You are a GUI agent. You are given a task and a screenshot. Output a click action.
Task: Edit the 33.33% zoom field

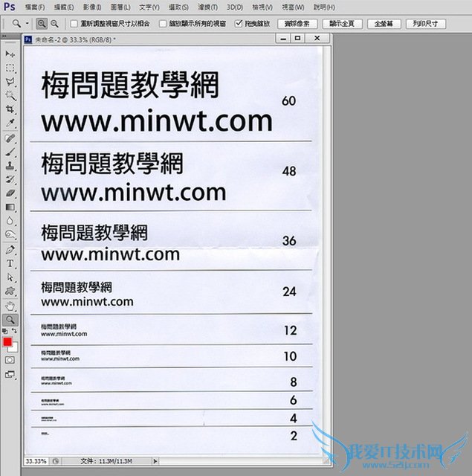pyautogui.click(x=36, y=461)
